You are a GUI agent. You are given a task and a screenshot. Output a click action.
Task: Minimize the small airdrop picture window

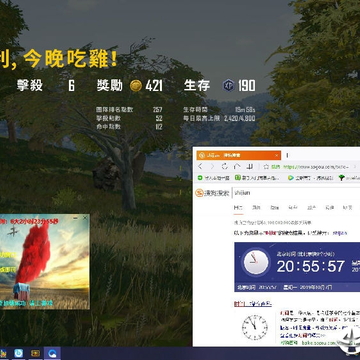pos(76,218)
